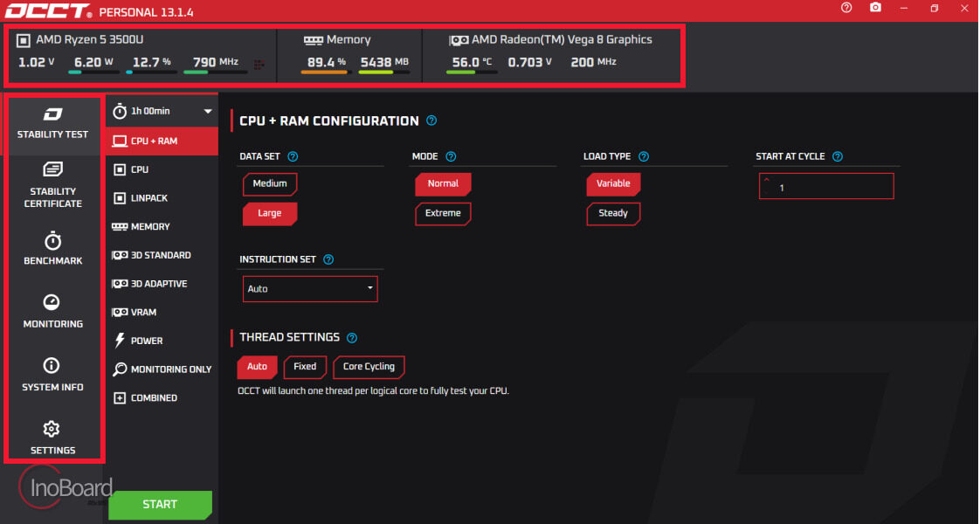Image resolution: width=980 pixels, height=524 pixels.
Task: Click the Start At Cycle input field
Action: (x=826, y=186)
